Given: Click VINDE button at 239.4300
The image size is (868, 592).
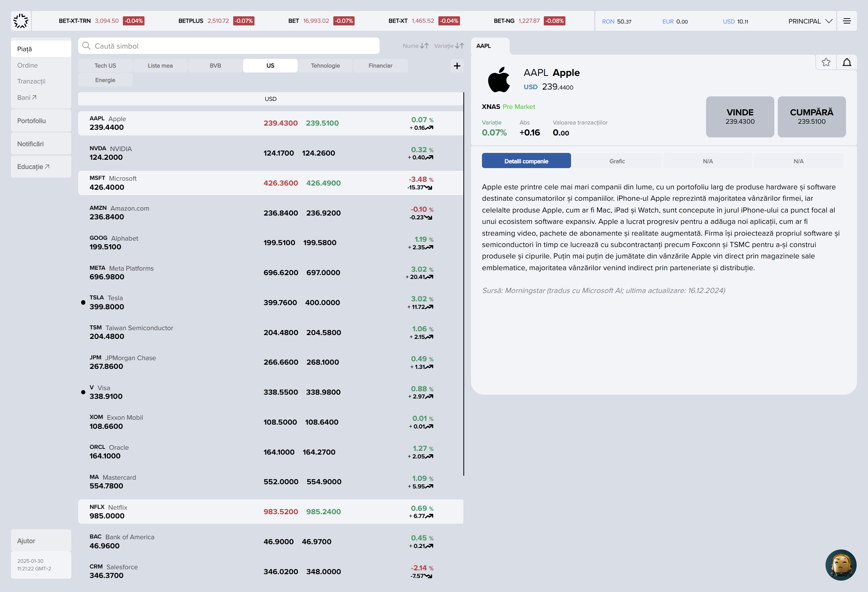Looking at the screenshot, I should point(740,117).
